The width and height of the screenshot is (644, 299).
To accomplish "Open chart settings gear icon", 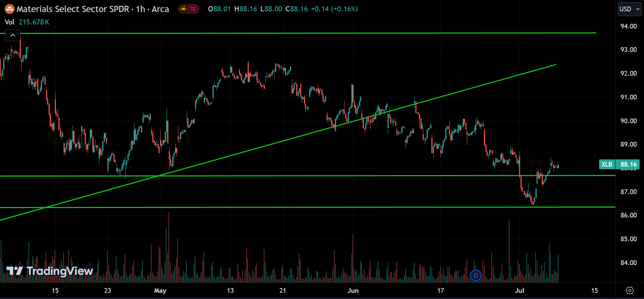I will point(630,290).
